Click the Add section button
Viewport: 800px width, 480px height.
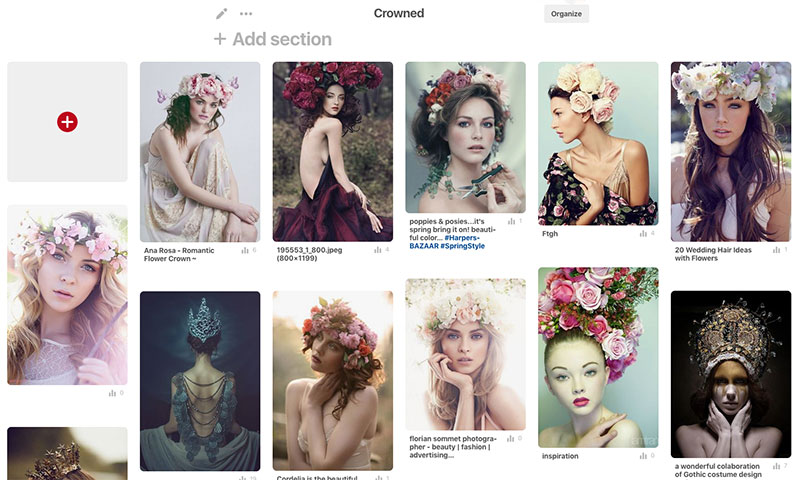coord(272,40)
